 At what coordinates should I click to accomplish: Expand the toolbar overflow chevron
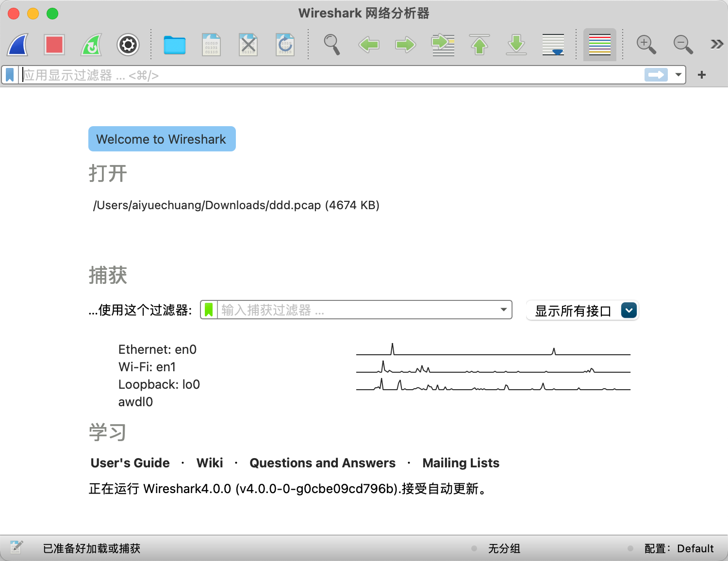[717, 45]
